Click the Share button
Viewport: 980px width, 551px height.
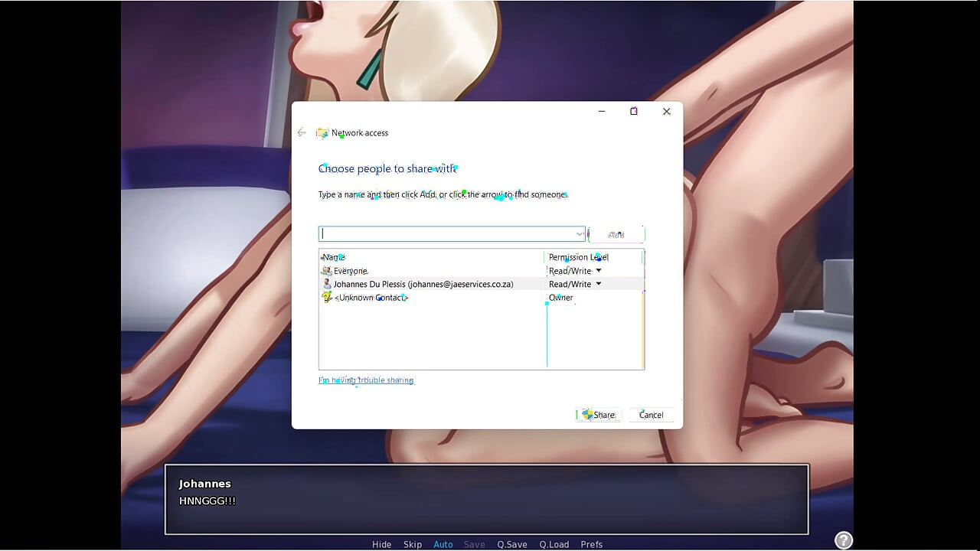coord(599,415)
